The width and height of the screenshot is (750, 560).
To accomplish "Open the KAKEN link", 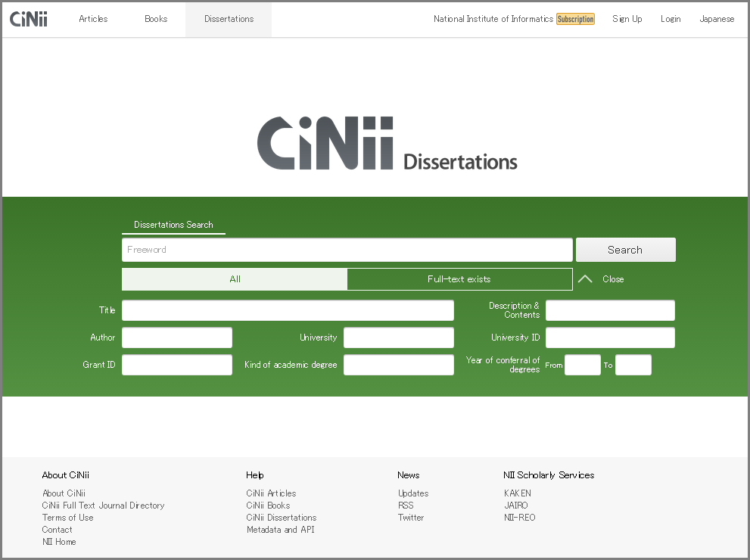I will pyautogui.click(x=518, y=493).
